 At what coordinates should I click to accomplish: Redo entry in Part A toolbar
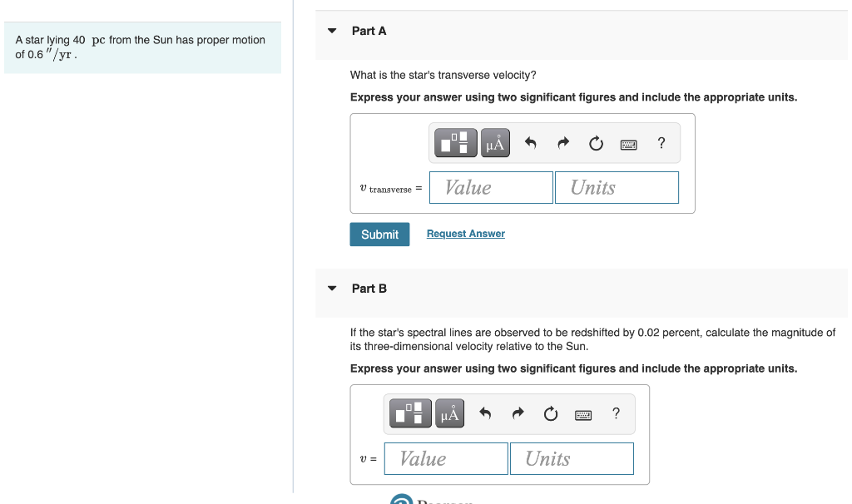pos(563,143)
